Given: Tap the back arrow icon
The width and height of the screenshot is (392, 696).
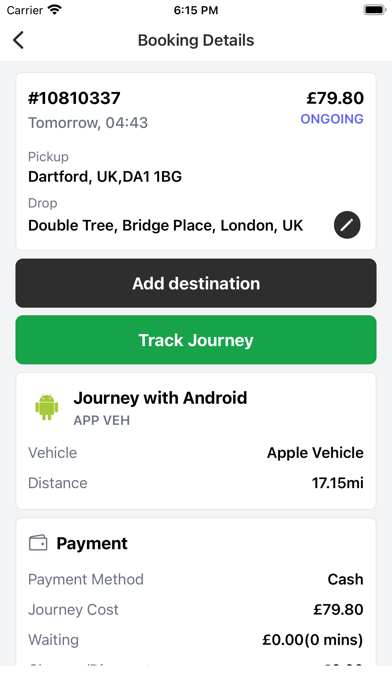Looking at the screenshot, I should tap(18, 40).
